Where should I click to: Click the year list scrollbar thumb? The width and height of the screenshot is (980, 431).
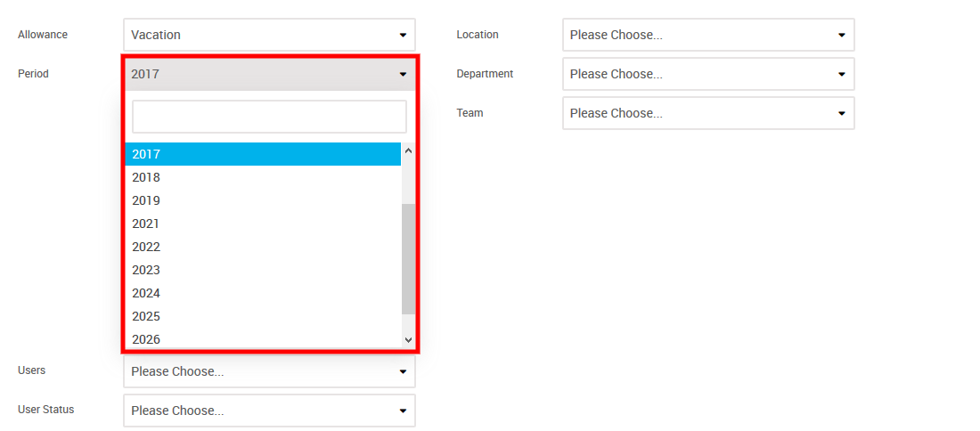pos(409,258)
